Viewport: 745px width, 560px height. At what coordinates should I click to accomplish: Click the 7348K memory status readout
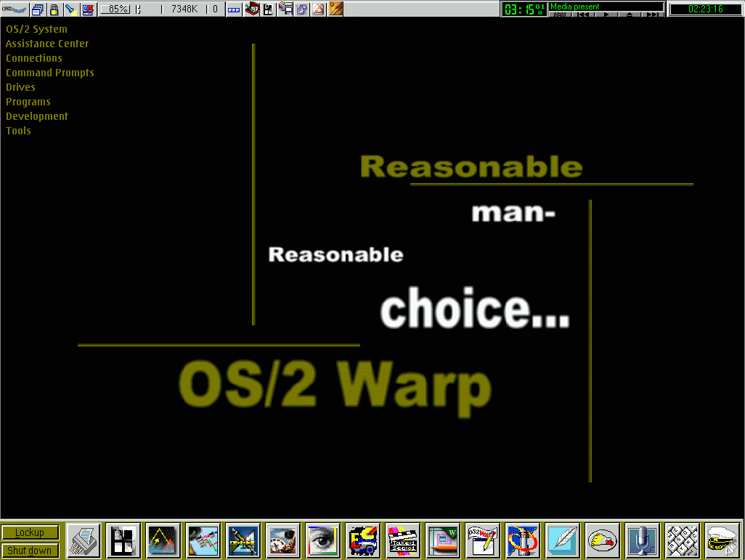[x=184, y=9]
